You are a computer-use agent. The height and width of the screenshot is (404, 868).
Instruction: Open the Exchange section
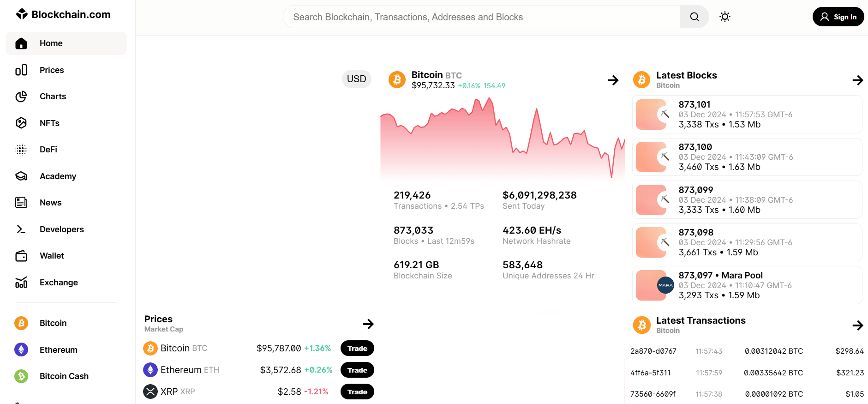[x=58, y=282]
